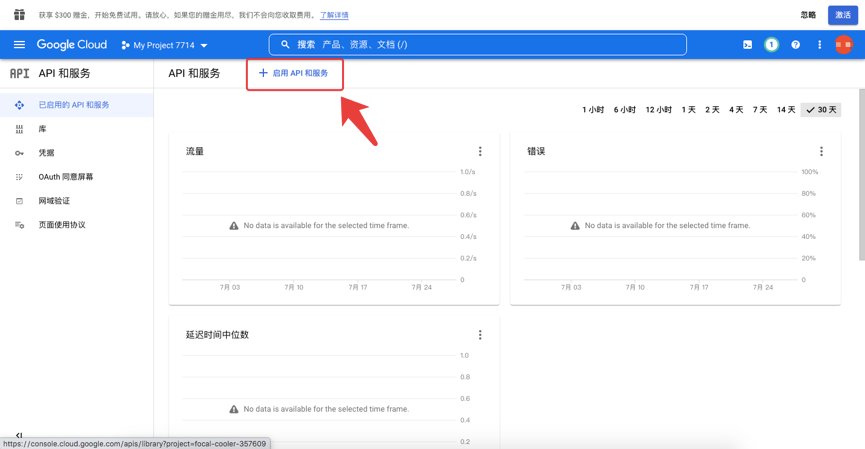
Task: Open the My Project 7714 project selector
Action: point(165,45)
